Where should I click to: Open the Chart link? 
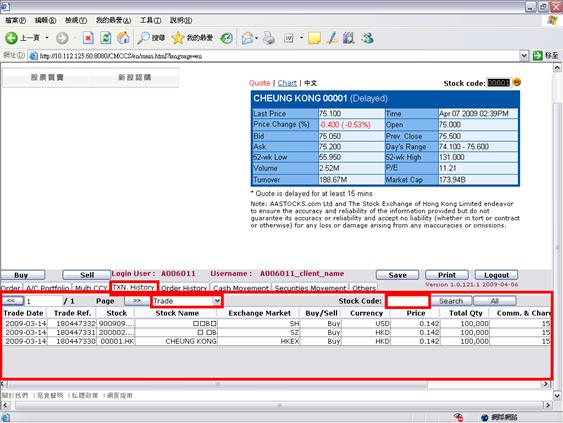(x=287, y=83)
